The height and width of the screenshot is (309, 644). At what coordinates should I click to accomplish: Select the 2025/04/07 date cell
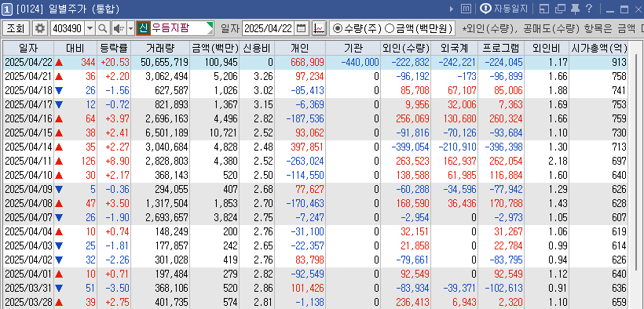coord(29,216)
